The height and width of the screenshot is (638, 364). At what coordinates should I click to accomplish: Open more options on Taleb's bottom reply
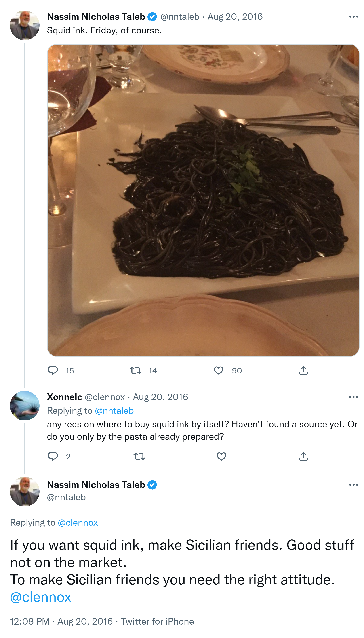(x=353, y=485)
